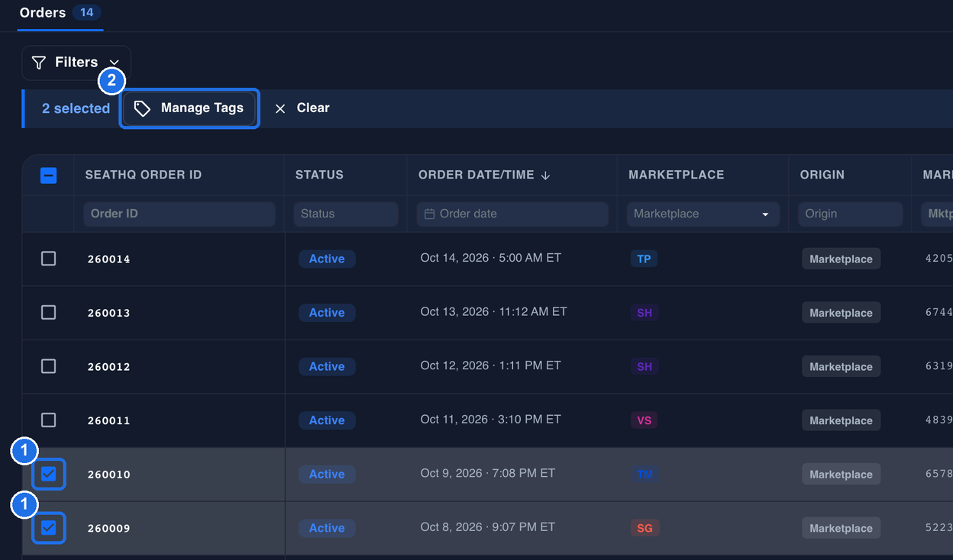953x560 pixels.
Task: Click the X icon beside Clear
Action: [280, 108]
